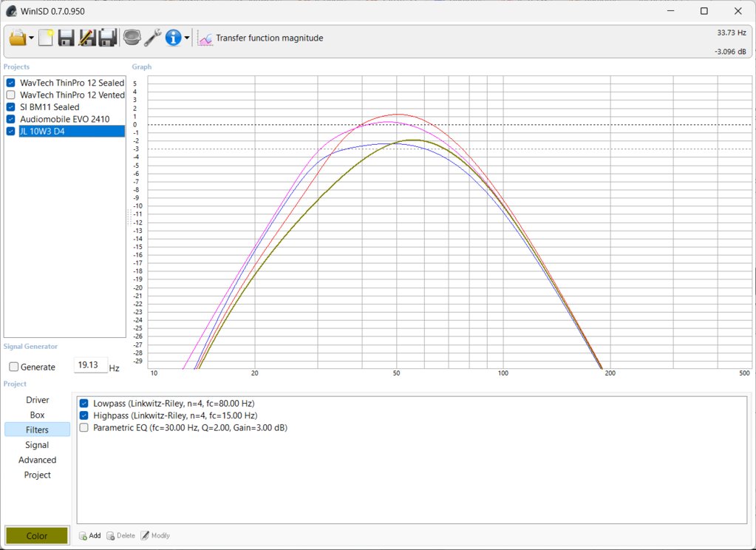Open options with the wrench icon
The width and height of the screenshot is (756, 550).
point(152,38)
